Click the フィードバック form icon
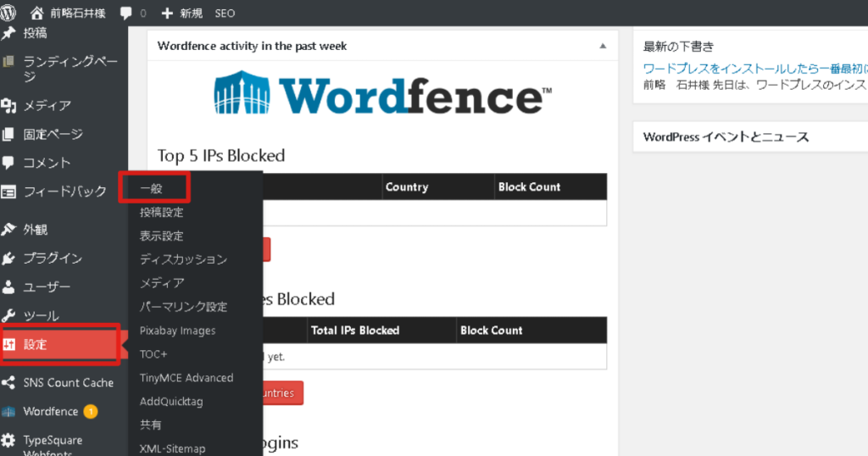Image resolution: width=868 pixels, height=456 pixels. [8, 192]
